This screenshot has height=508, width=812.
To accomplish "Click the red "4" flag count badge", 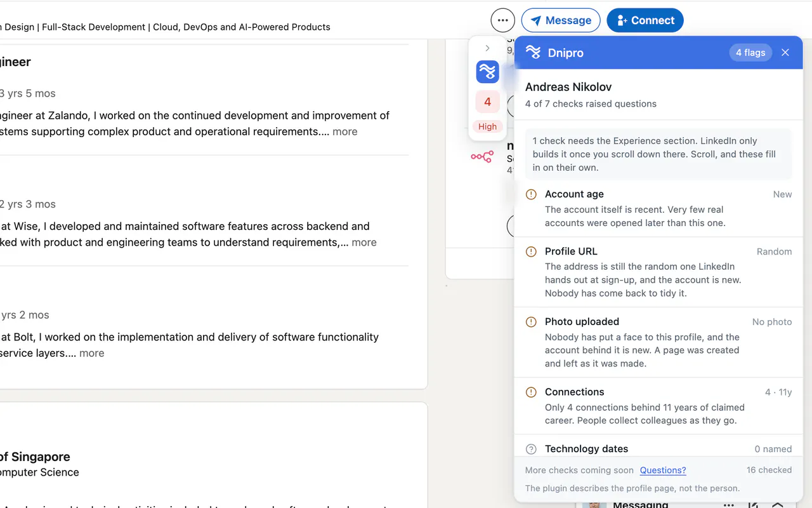I will tap(487, 102).
